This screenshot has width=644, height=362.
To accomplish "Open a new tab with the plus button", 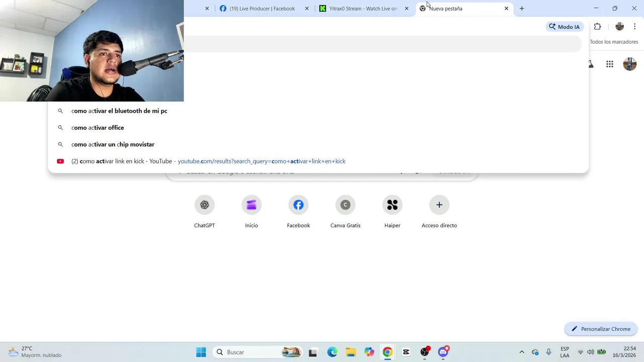I will 522,9.
